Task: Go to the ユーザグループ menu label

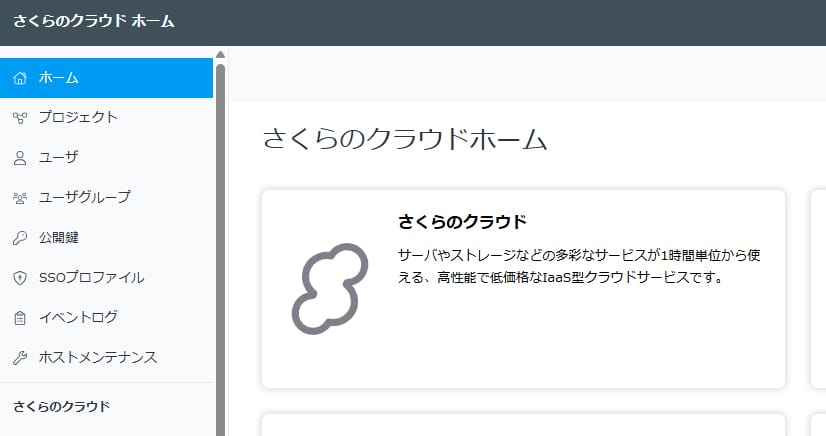Action: (84, 197)
